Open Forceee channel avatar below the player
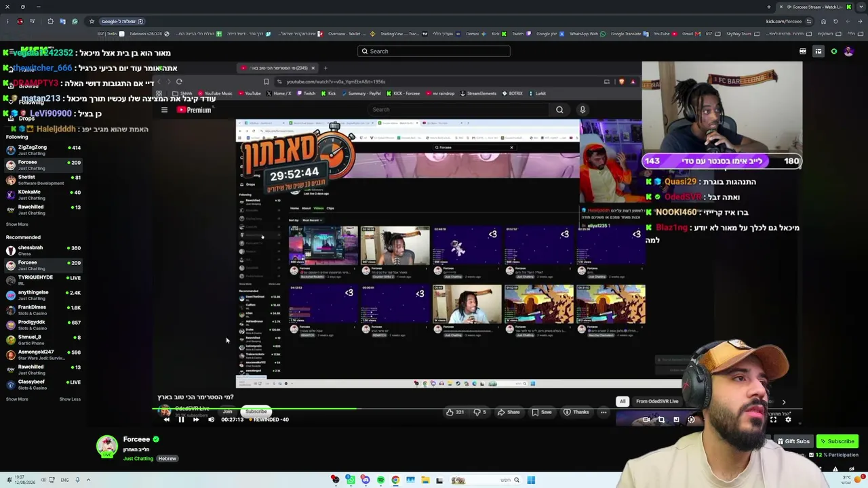Screen dimensions: 868x488 coord(106,446)
